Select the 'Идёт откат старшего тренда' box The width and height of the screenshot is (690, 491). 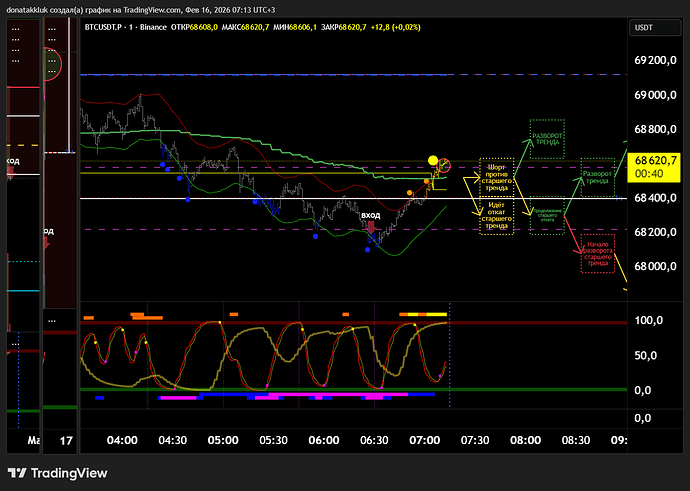tap(496, 217)
